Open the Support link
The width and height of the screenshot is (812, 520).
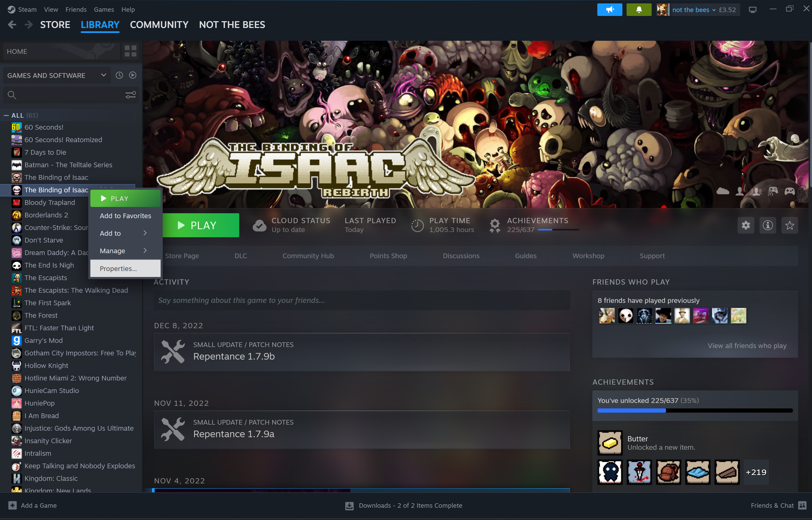tap(652, 256)
